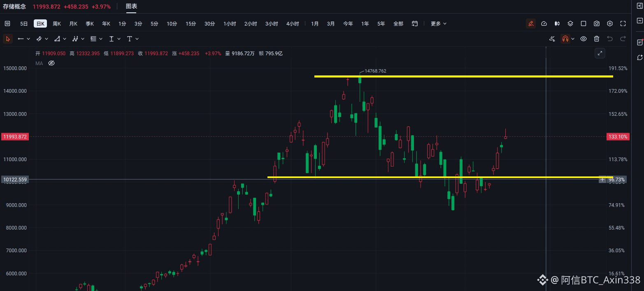Select the freehand brush drawing tool

(x=552, y=39)
